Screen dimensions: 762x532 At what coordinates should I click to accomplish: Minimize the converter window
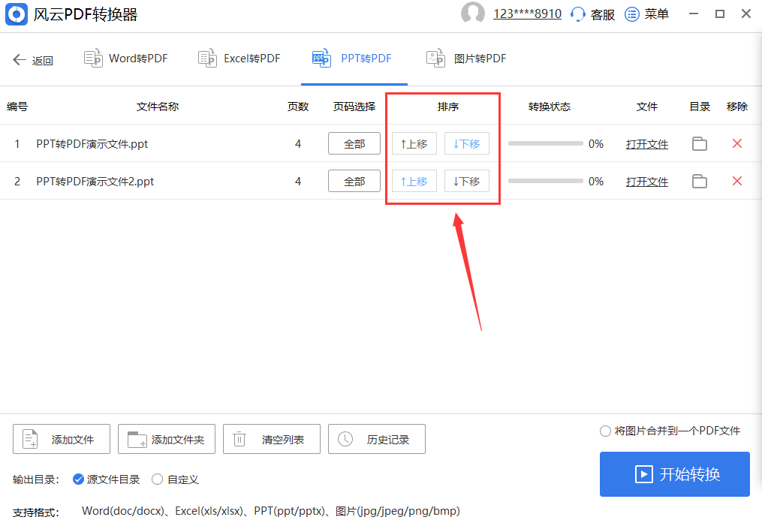click(694, 14)
